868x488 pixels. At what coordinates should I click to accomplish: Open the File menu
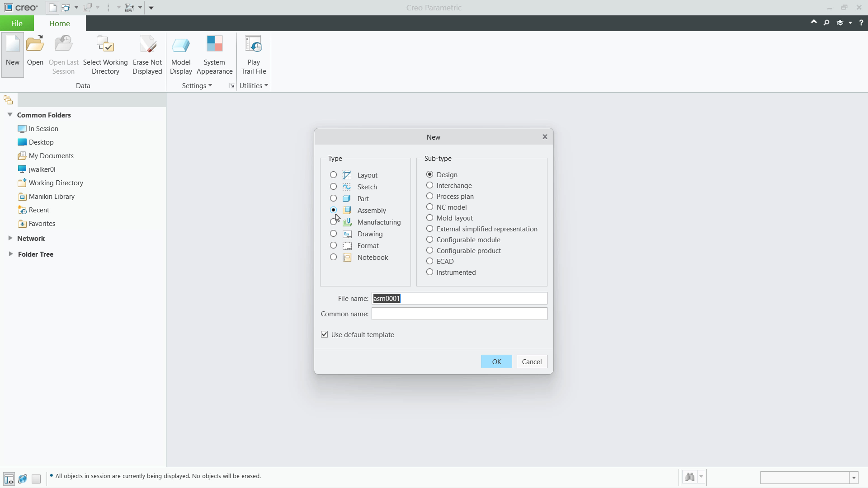coord(16,23)
